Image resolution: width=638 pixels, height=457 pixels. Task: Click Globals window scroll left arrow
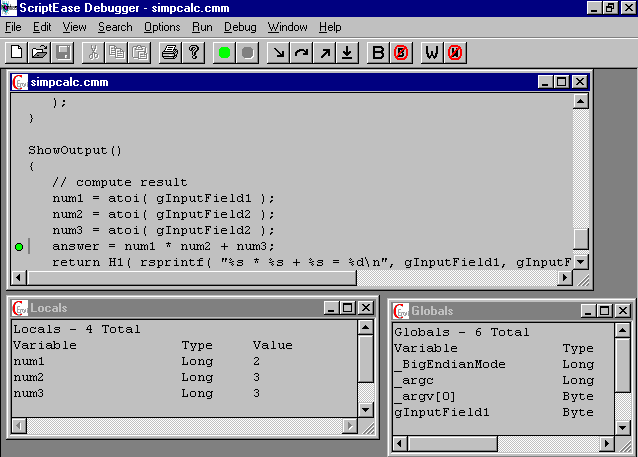[400, 444]
